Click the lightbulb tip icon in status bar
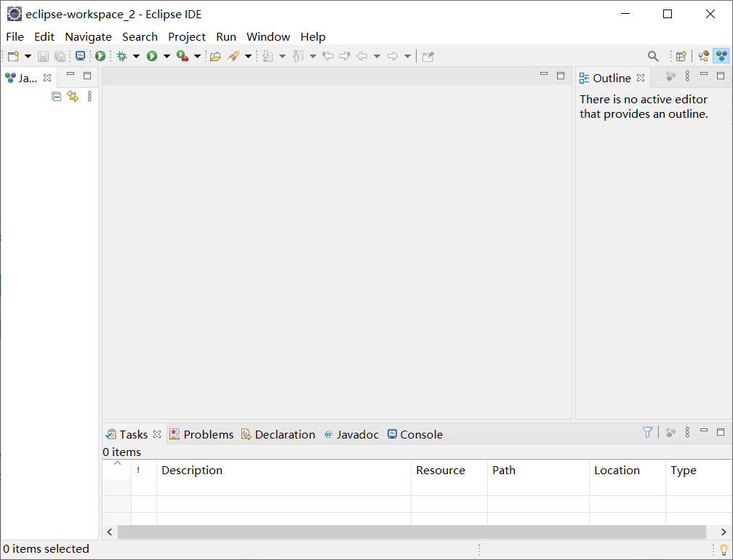The height and width of the screenshot is (560, 733). (724, 549)
